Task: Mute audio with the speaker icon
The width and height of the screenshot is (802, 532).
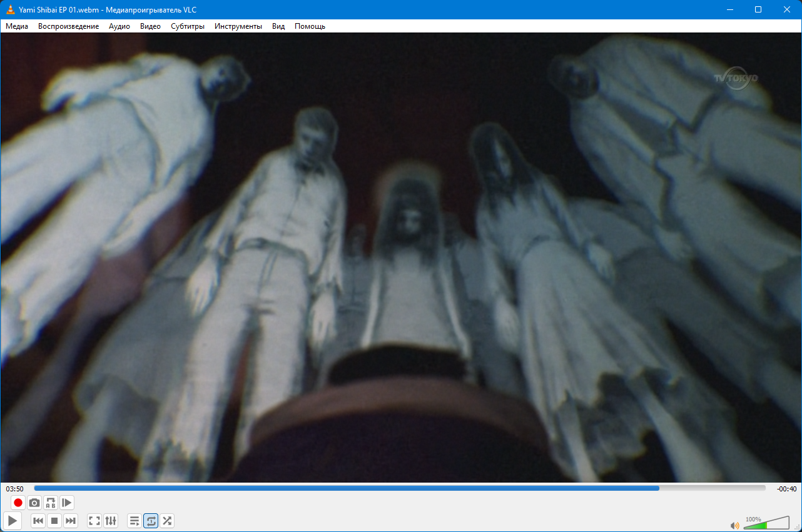Action: click(734, 525)
